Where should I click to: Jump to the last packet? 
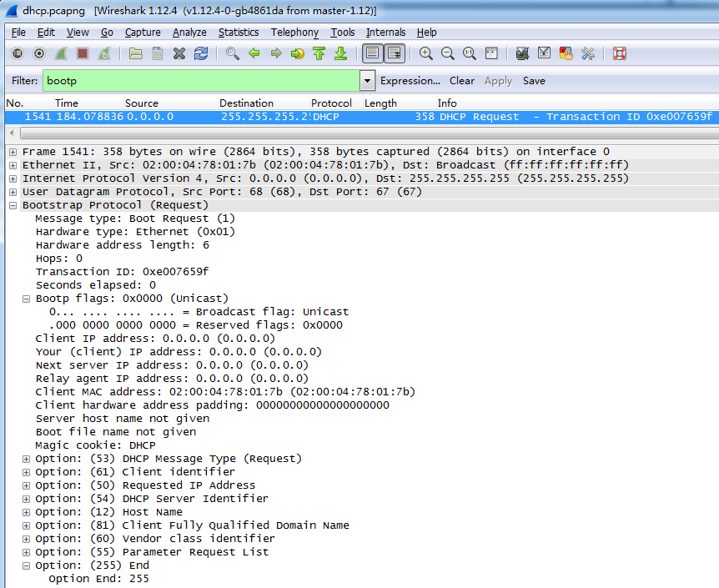click(x=340, y=53)
